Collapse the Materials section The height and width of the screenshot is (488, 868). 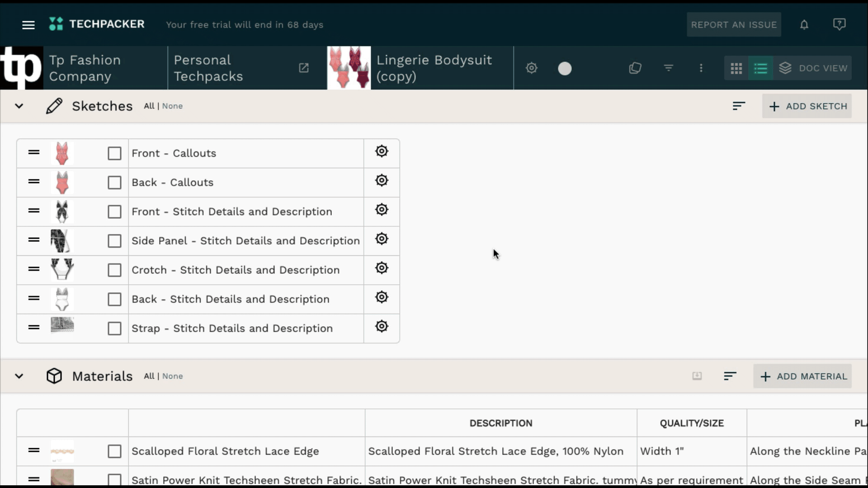[x=19, y=376]
